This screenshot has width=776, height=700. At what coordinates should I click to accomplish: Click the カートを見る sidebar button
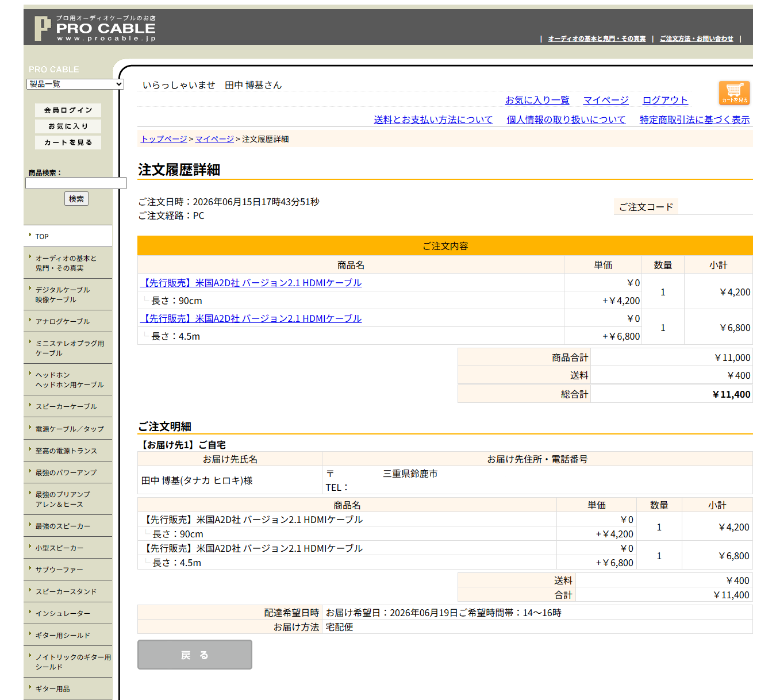[68, 143]
